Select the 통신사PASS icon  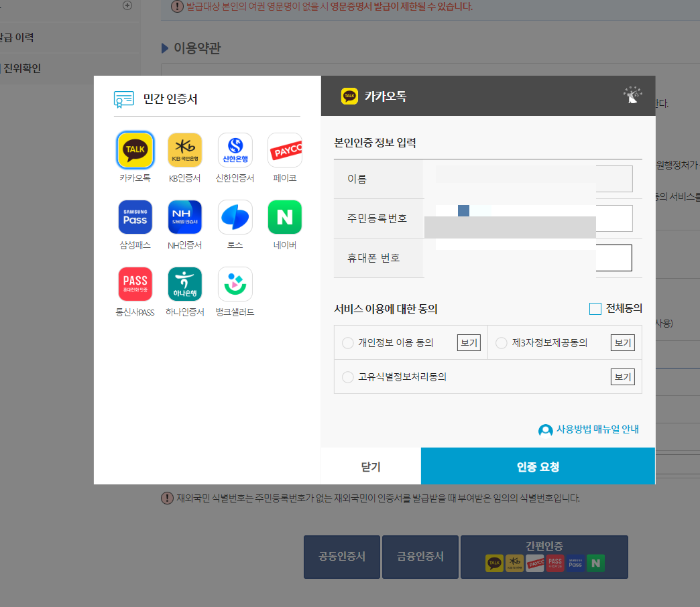coord(135,284)
